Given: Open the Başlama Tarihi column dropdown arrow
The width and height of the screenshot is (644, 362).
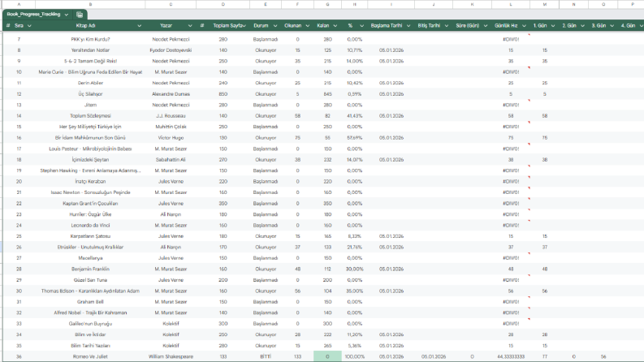Looking at the screenshot, I should point(408,25).
